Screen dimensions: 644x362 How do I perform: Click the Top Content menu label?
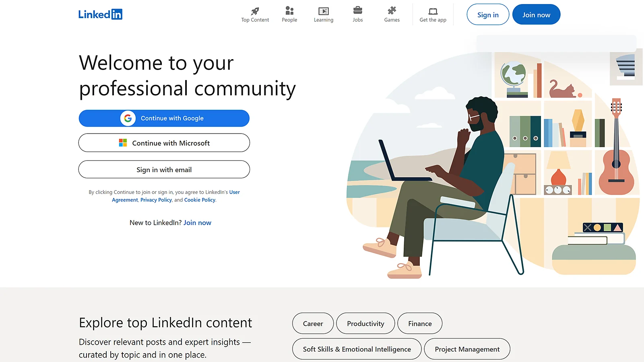[x=255, y=20]
